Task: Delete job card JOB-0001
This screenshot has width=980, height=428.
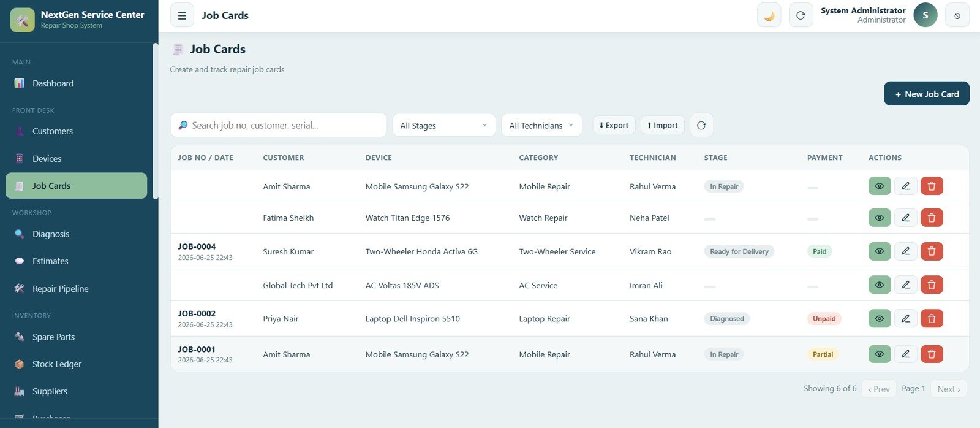Action: click(x=932, y=354)
